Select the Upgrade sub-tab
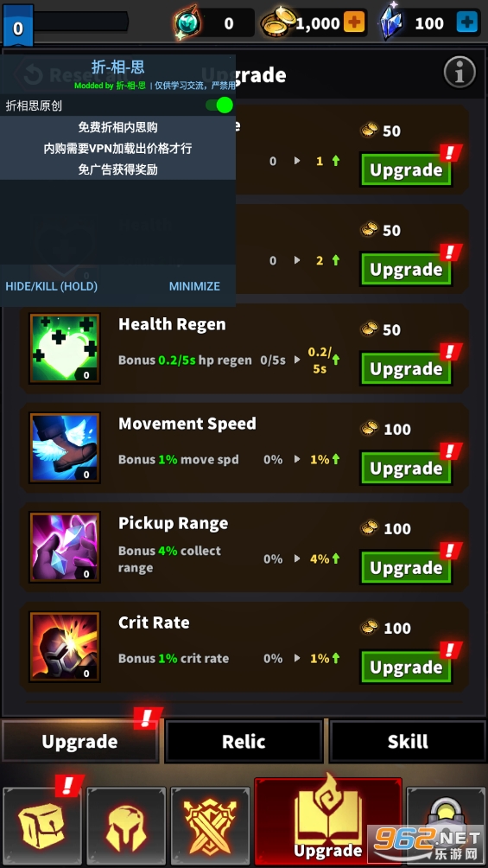This screenshot has height=868, width=488. point(80,741)
